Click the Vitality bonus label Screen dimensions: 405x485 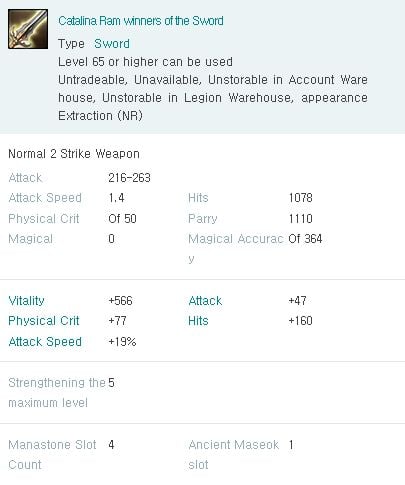[26, 301]
